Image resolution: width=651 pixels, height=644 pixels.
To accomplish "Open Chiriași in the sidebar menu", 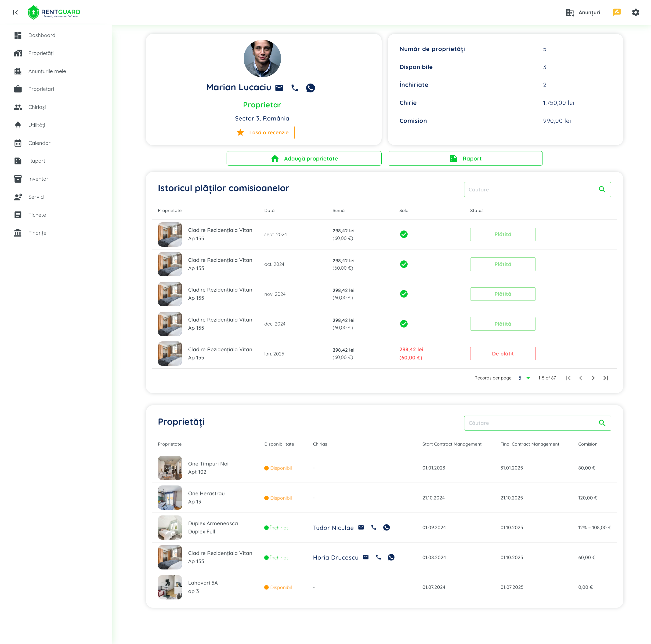I will coord(37,107).
